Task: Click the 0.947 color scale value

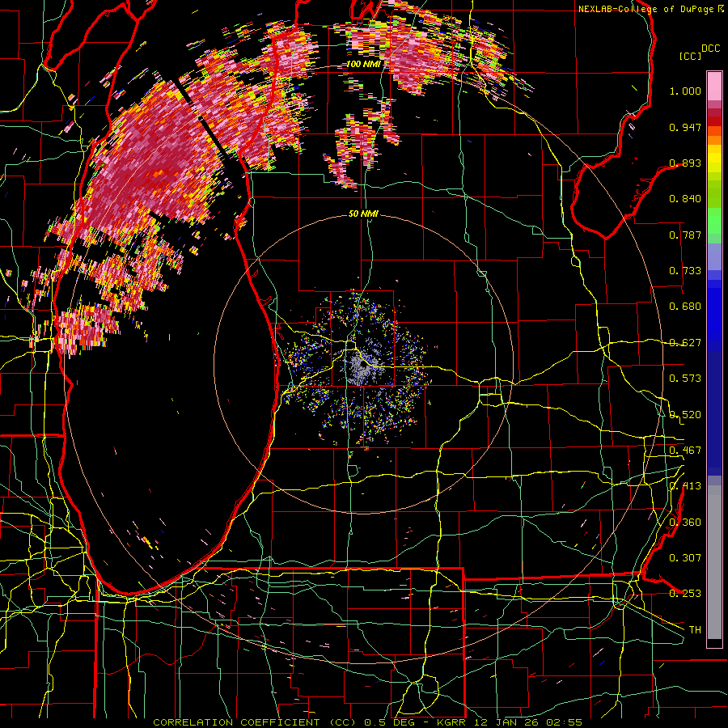Action: pyautogui.click(x=685, y=127)
